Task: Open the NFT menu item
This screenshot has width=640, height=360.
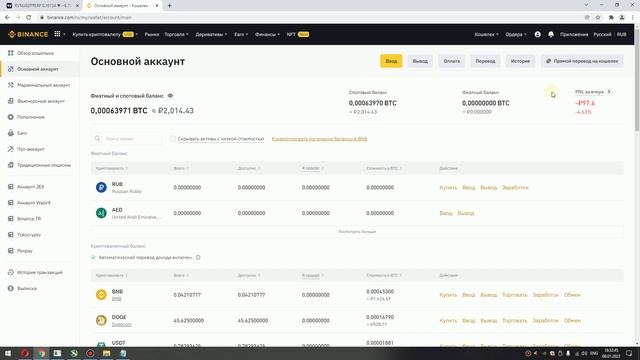Action: [298, 34]
